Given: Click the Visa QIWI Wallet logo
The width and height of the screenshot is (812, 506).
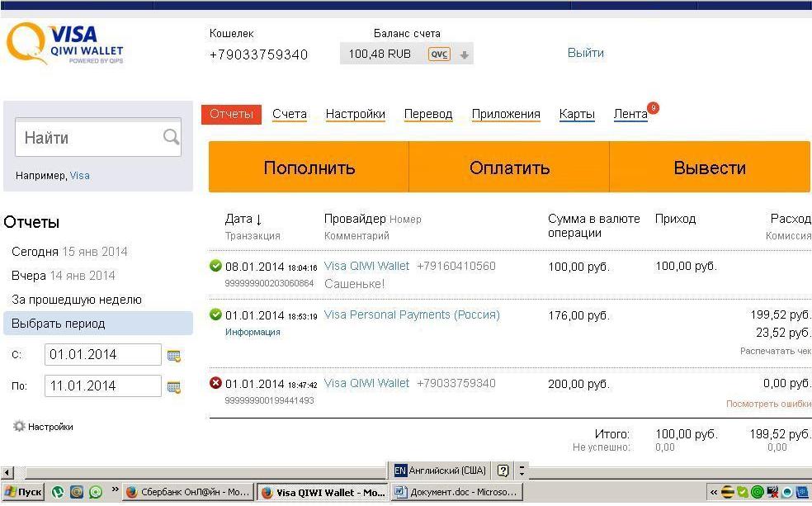Looking at the screenshot, I should pyautogui.click(x=64, y=43).
